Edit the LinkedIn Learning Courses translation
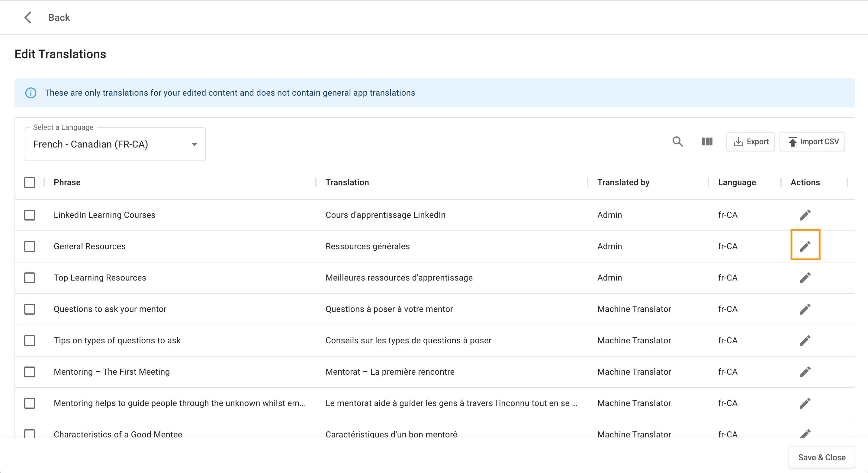868x473 pixels. [805, 215]
